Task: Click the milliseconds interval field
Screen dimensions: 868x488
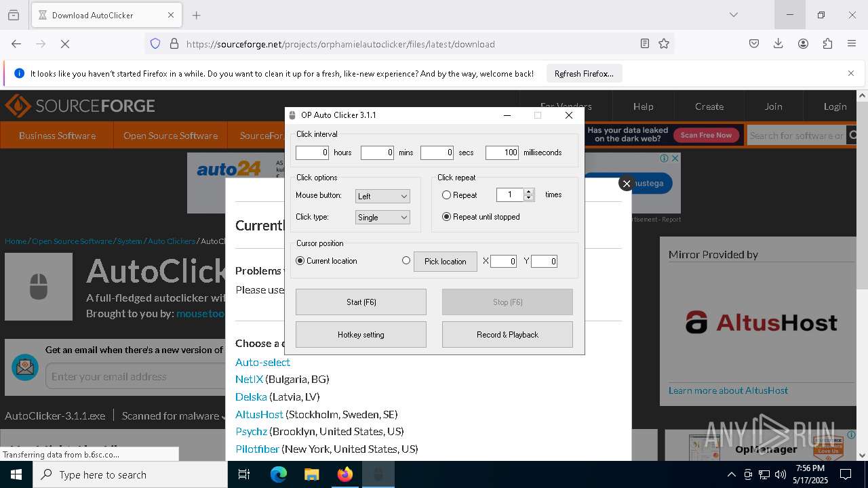Action: point(502,152)
